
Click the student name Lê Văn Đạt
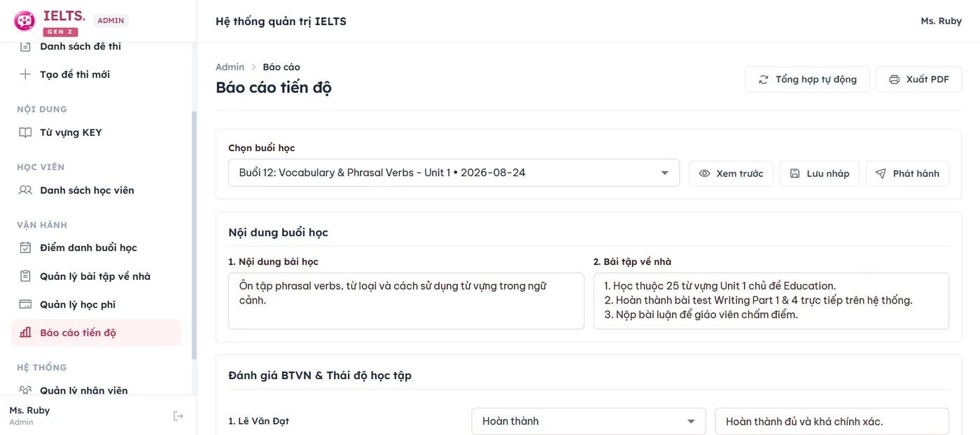[x=258, y=422]
